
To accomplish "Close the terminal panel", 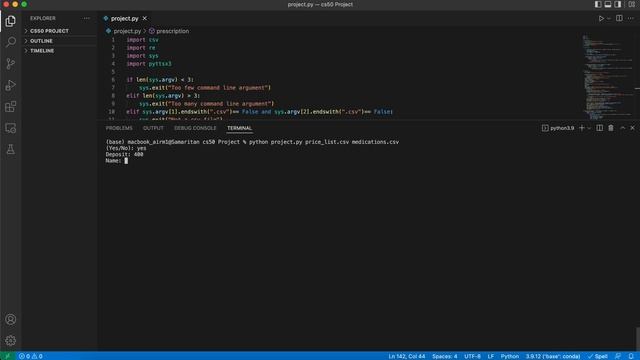I will 632,128.
